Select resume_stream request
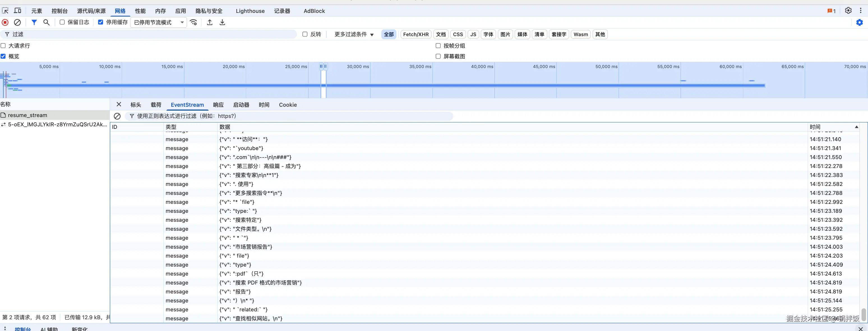 [x=28, y=115]
